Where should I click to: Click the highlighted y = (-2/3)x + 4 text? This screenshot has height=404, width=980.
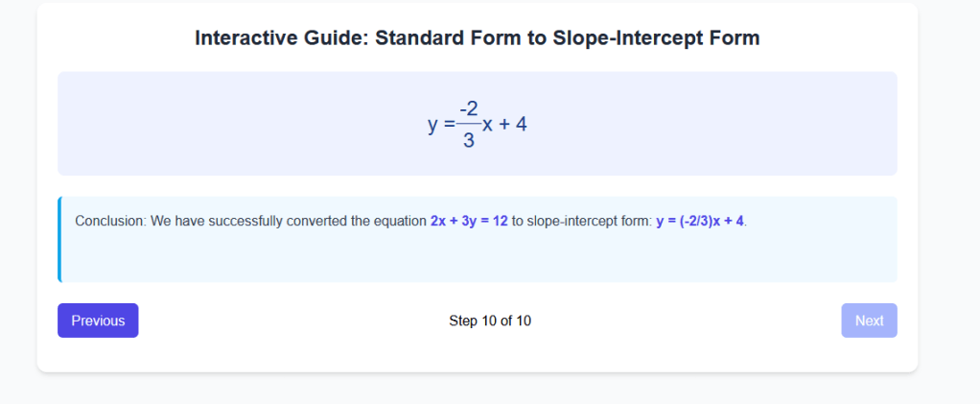[x=700, y=221]
